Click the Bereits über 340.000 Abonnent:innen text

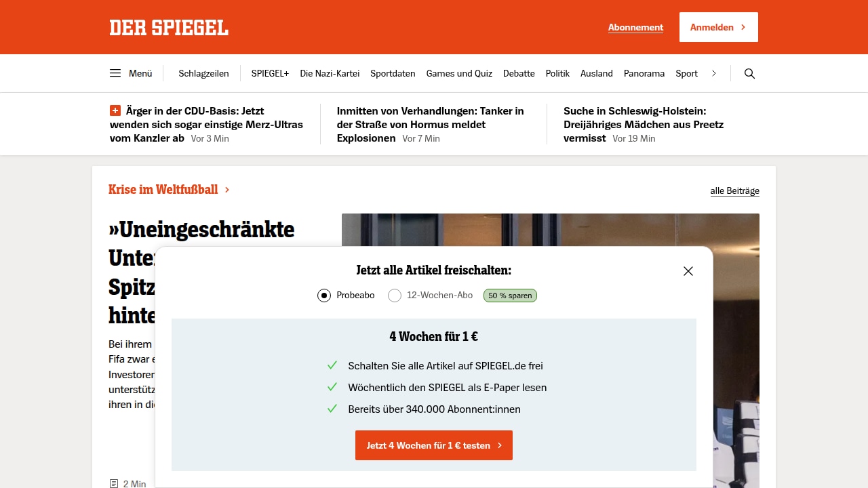point(435,409)
